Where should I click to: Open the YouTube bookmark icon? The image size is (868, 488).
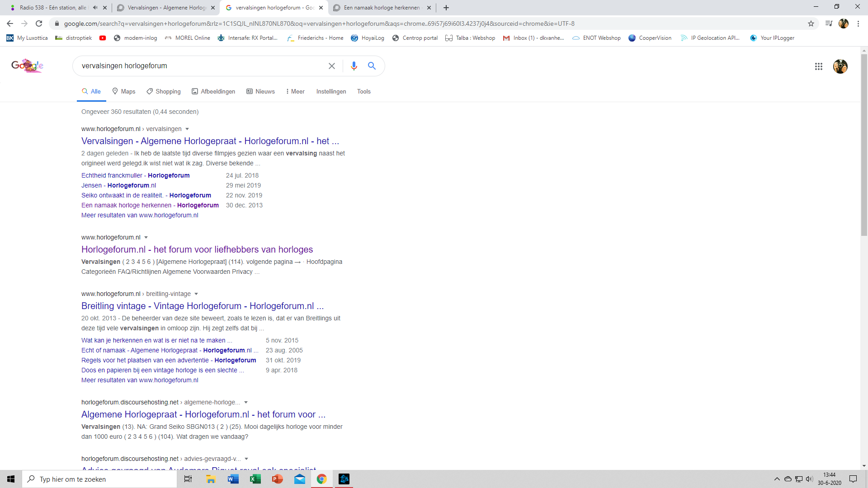coord(103,38)
